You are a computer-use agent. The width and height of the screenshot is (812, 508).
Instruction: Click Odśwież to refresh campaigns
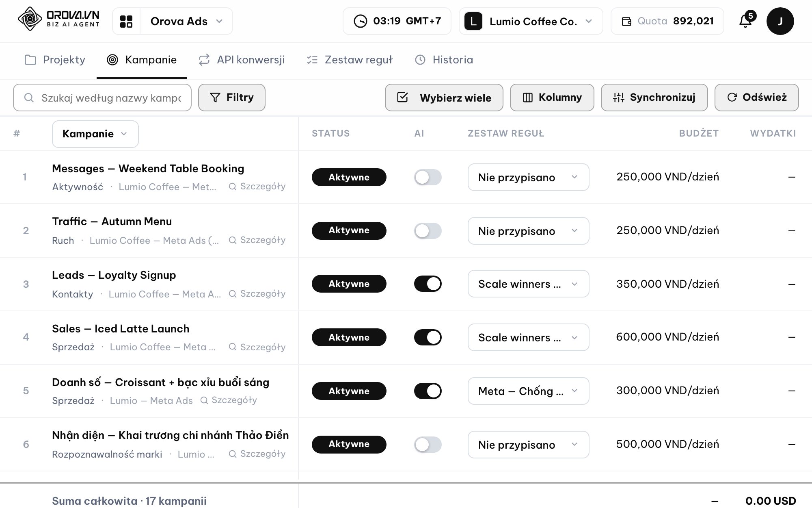(757, 98)
